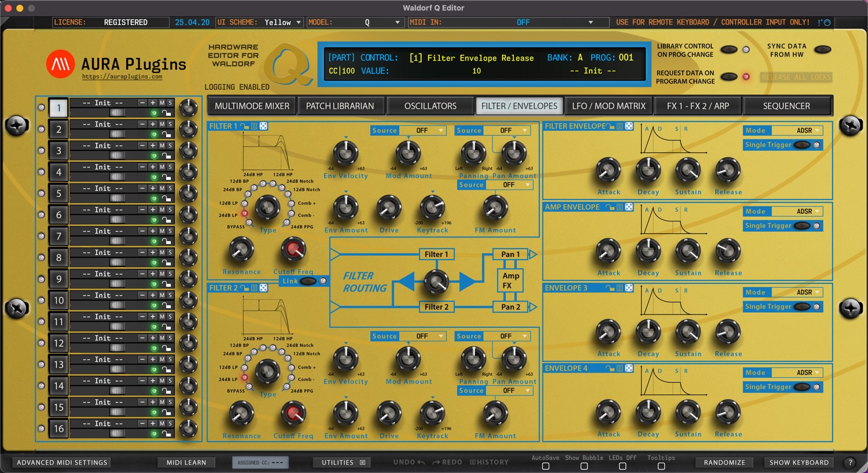
Task: Click the lock icon on part 1 row
Action: [x=166, y=113]
